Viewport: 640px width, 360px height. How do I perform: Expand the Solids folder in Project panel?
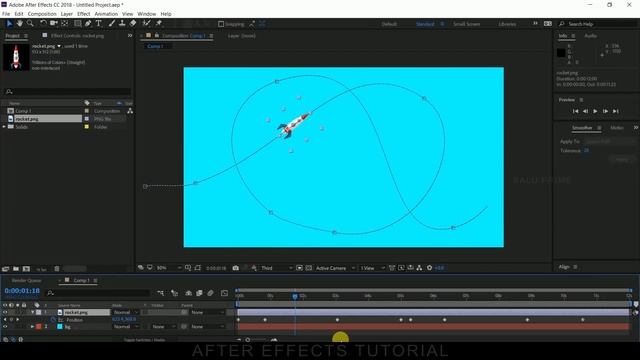pyautogui.click(x=4, y=127)
